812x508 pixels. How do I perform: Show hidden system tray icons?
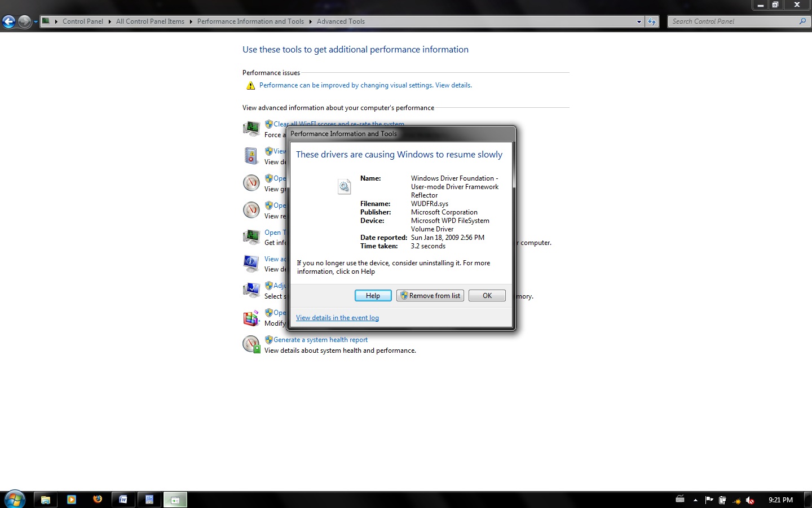click(x=695, y=500)
